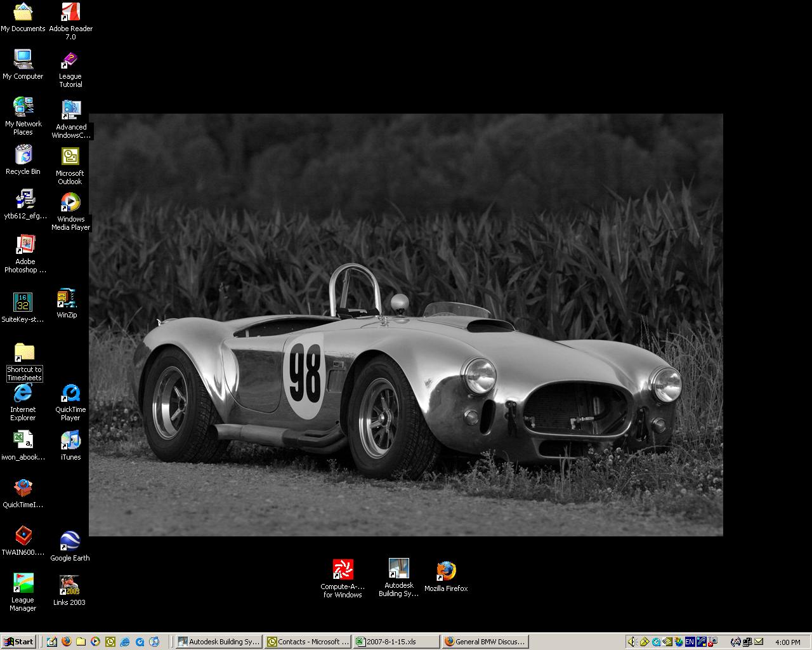Start Google Earth

pos(70,540)
